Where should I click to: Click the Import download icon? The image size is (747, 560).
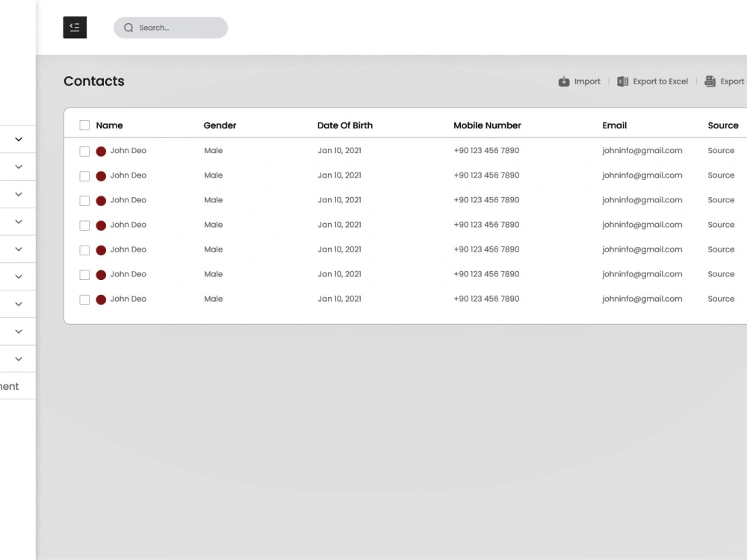click(x=563, y=81)
